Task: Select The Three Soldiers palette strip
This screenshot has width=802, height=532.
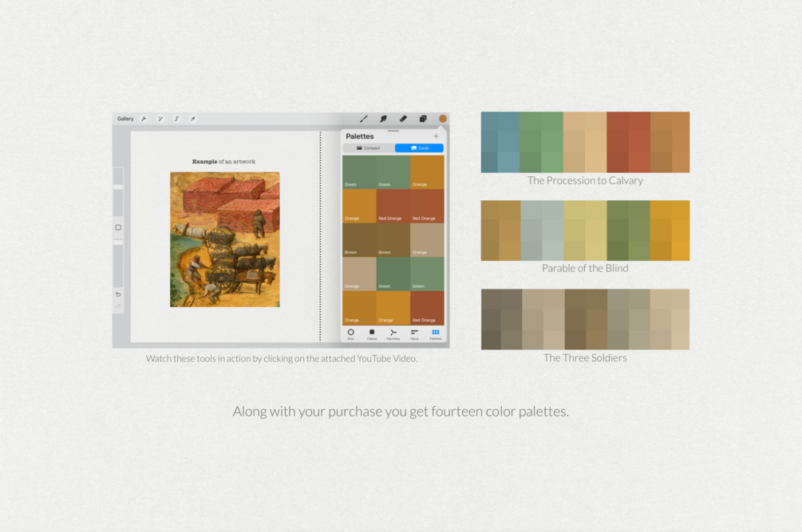Action: pyautogui.click(x=585, y=319)
